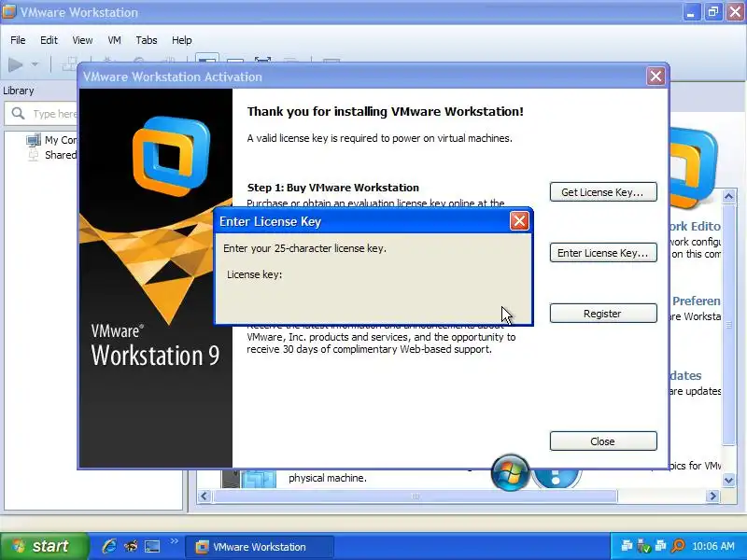This screenshot has height=560, width=747.
Task: Click the Windows Start button
Action: pyautogui.click(x=44, y=546)
